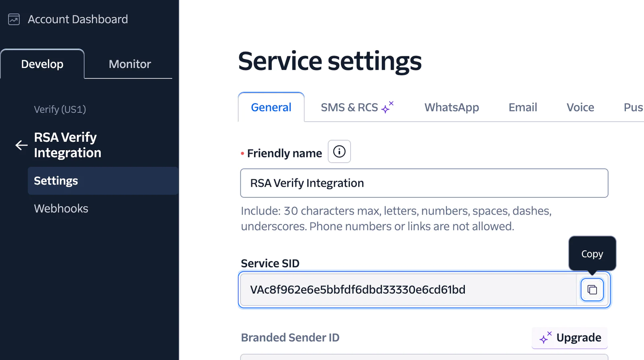Switch to the Monitor tab

(x=130, y=64)
